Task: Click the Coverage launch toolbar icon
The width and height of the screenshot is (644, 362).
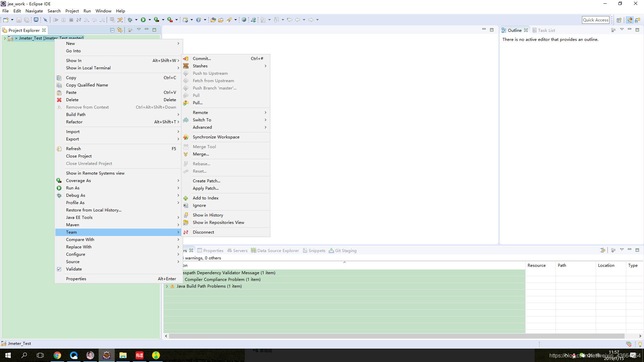Action: [157, 20]
